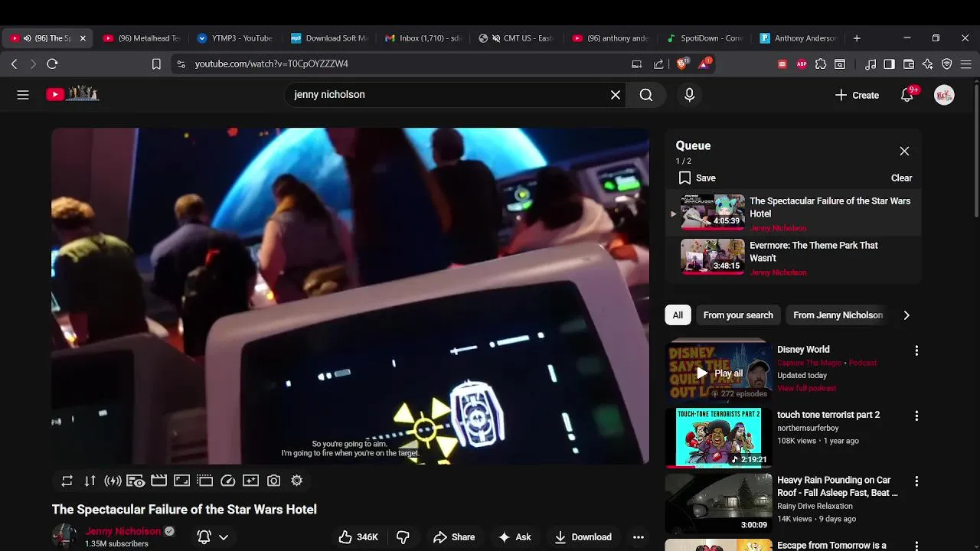This screenshot has width=980, height=551.
Task: Bookmark this page
Action: click(x=156, y=64)
